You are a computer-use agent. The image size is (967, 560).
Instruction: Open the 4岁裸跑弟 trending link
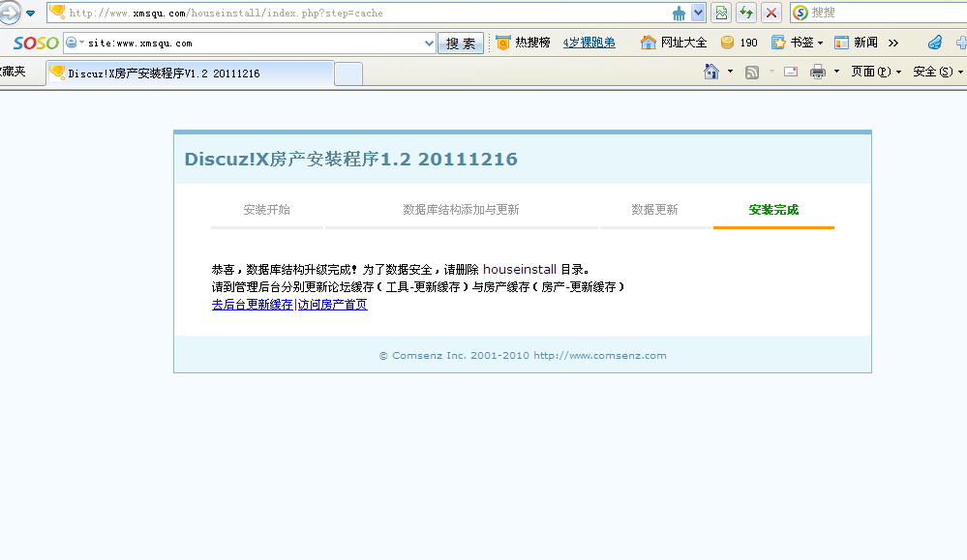coord(589,43)
